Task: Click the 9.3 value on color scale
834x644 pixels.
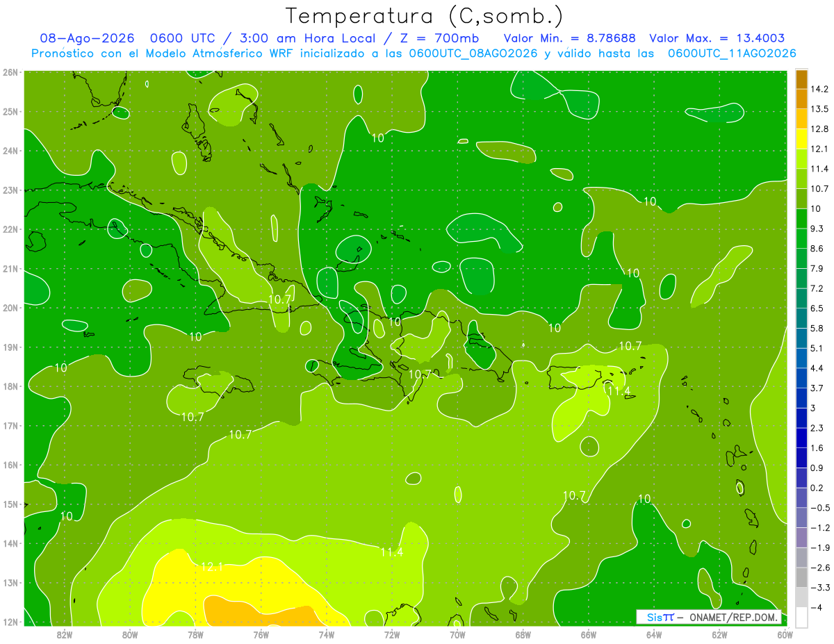Action: coord(817,229)
